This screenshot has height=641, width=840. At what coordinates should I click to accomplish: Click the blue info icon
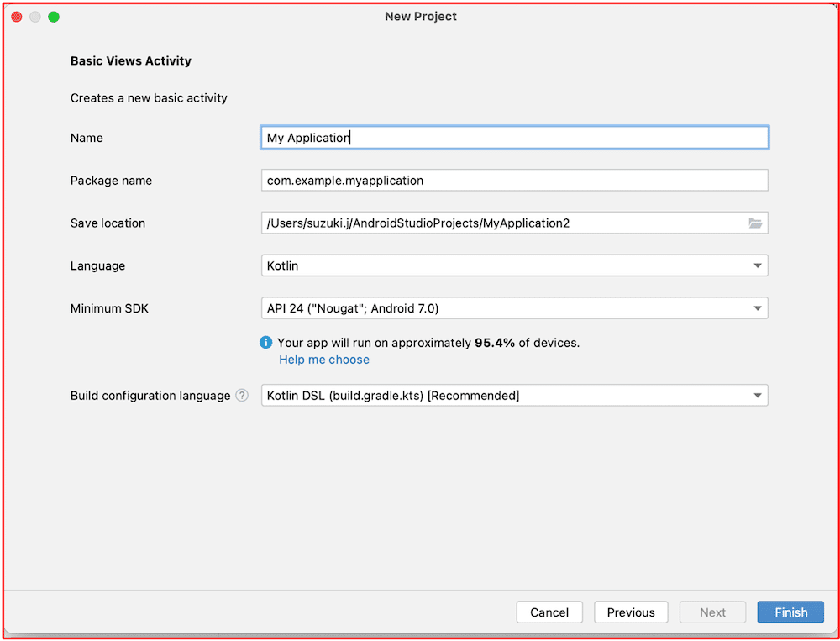click(266, 343)
